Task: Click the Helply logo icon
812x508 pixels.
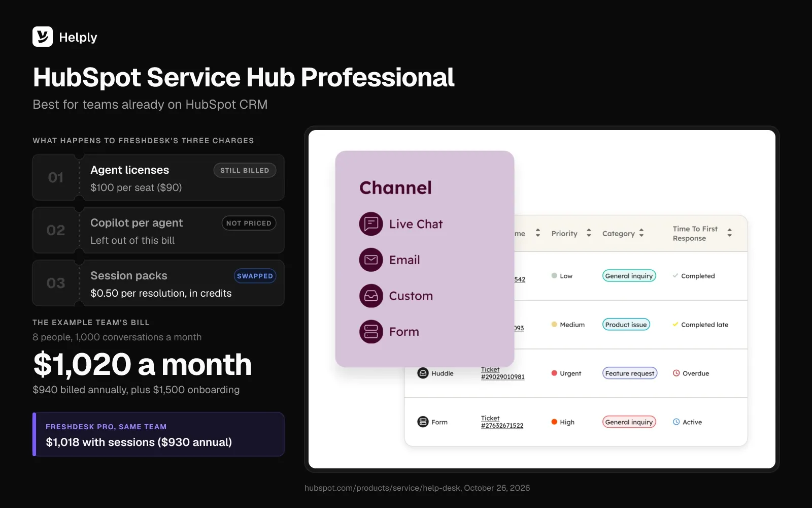Action: pos(43,37)
